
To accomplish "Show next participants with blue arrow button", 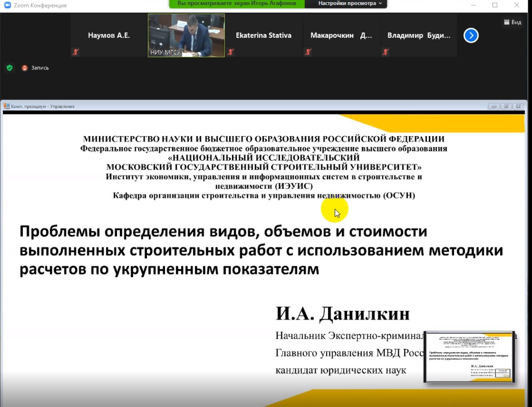I will (471, 35).
